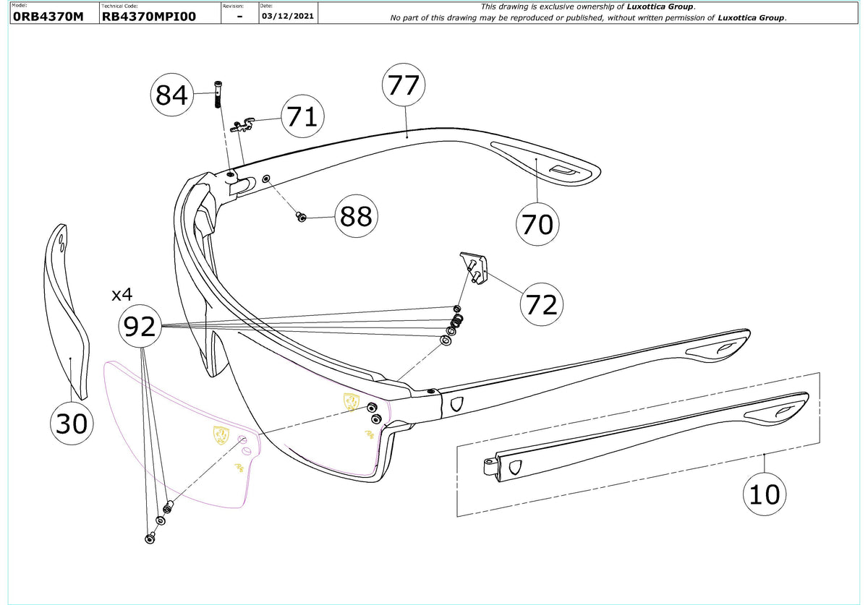Screen dimensions: 868x605
Task: Click the detached side shield part above 30
Action: coord(67,311)
